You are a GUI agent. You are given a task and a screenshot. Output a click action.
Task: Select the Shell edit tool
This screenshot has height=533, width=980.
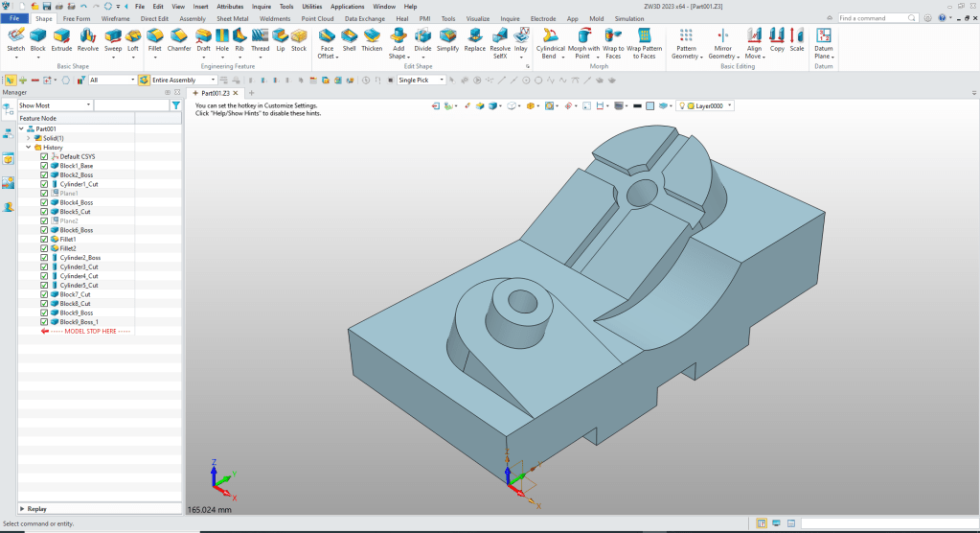[350, 36]
